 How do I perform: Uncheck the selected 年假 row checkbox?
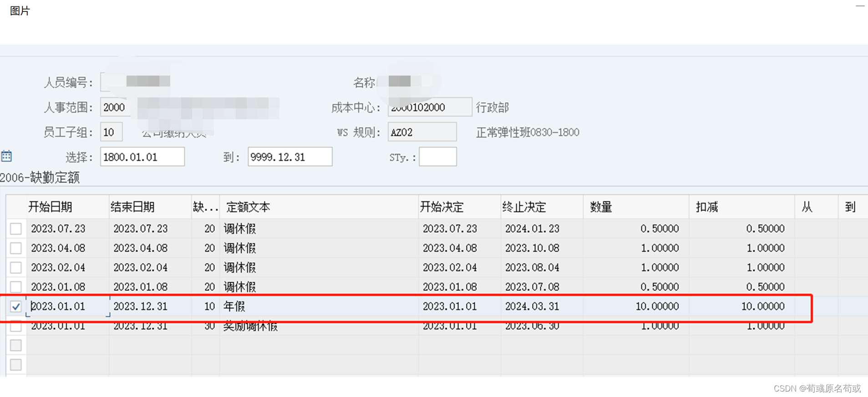pos(16,306)
